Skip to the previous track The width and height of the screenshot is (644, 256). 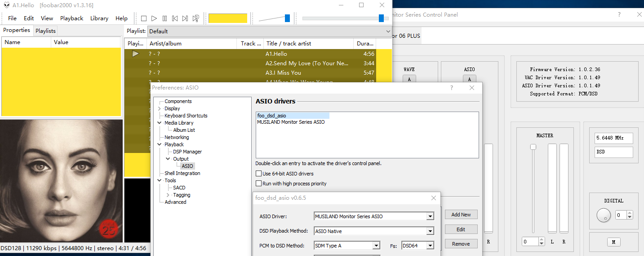click(x=175, y=18)
